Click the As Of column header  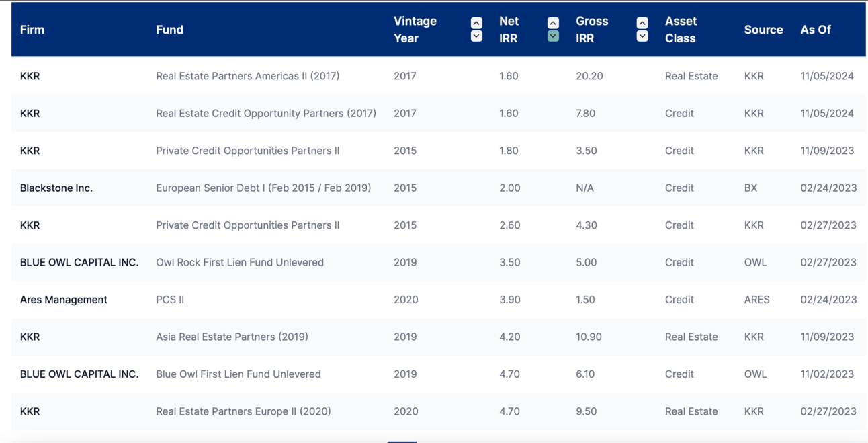(816, 30)
